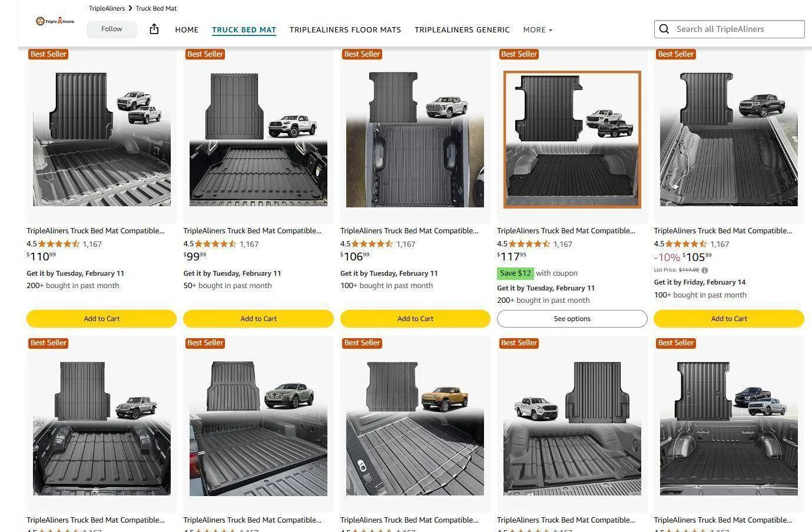This screenshot has width=812, height=532.
Task: Open the Truck Bed Mat tab
Action: [x=244, y=29]
